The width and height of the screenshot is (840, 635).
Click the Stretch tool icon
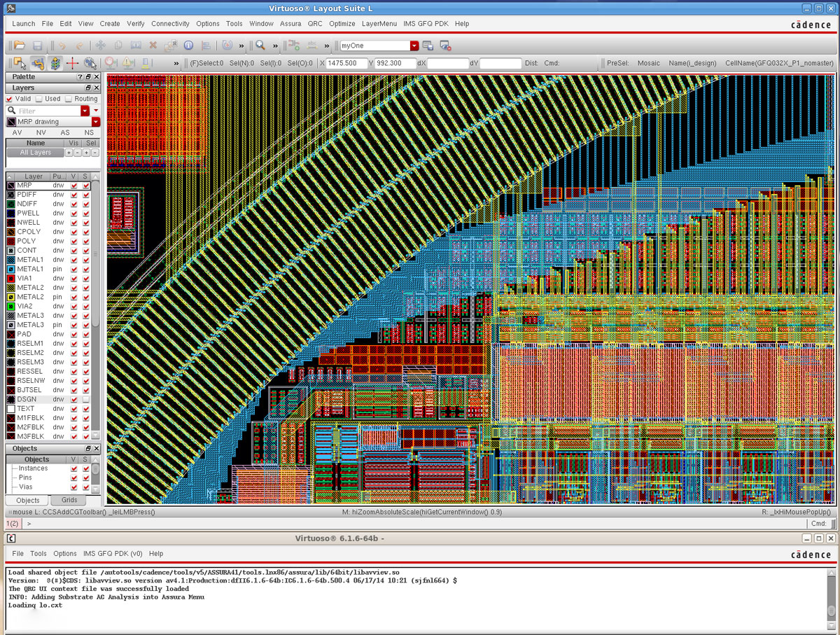tap(135, 46)
